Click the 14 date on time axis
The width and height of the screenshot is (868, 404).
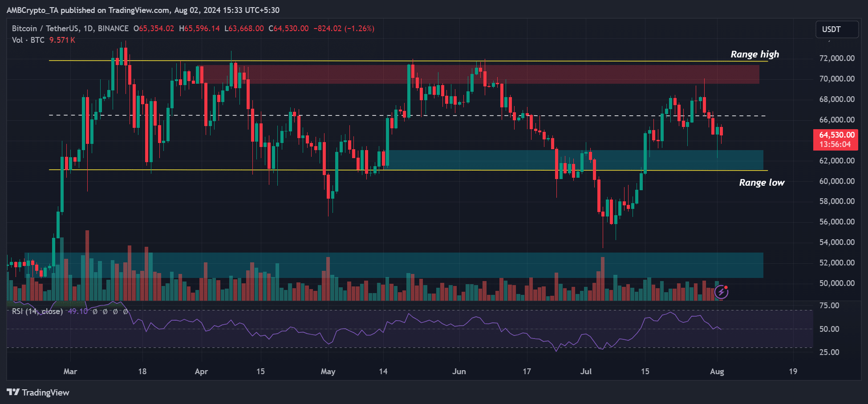pyautogui.click(x=383, y=371)
